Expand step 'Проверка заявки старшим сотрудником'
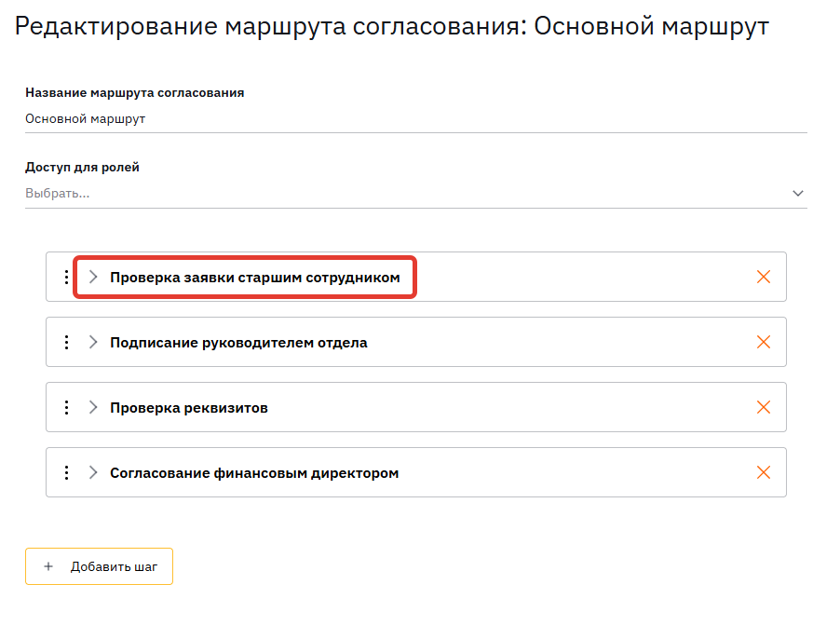This screenshot has width=840, height=639. click(x=93, y=277)
